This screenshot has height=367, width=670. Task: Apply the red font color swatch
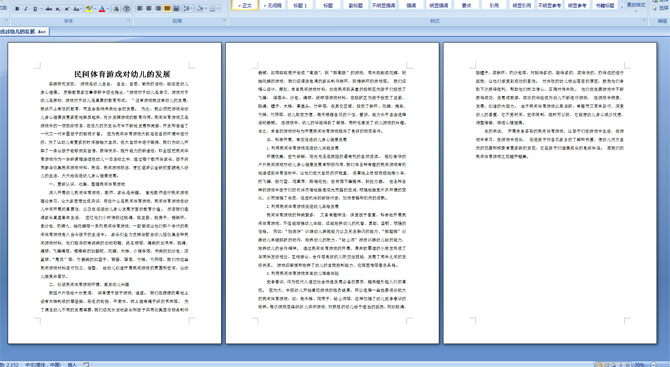tap(102, 9)
